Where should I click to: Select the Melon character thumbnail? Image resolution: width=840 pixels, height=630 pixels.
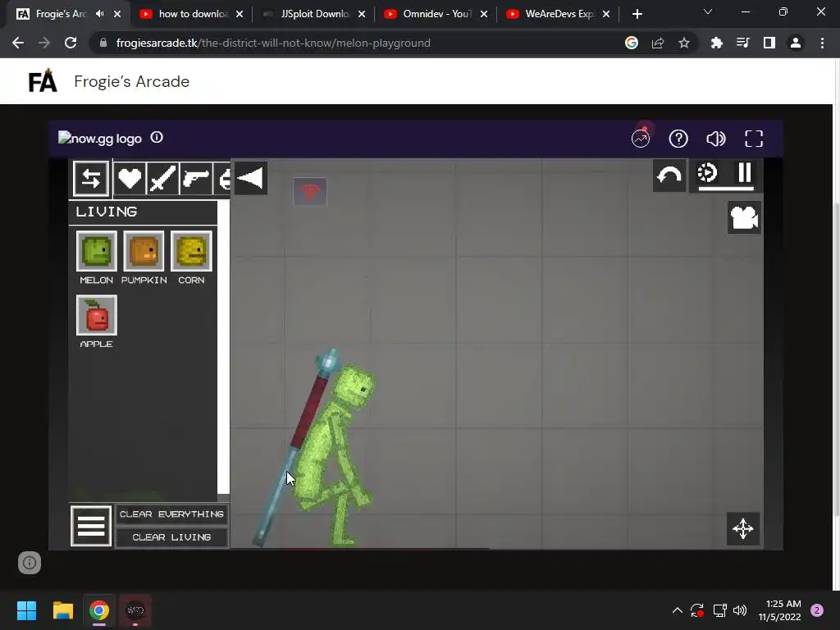(97, 251)
